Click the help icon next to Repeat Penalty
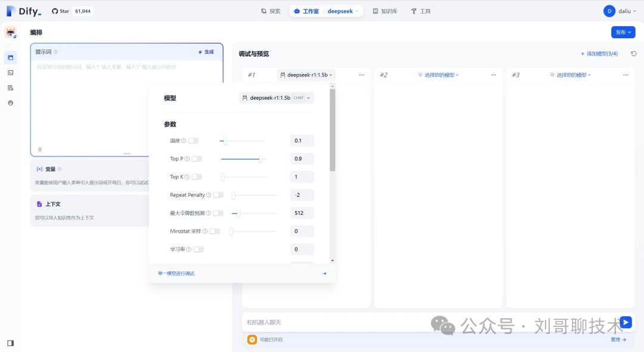The height and width of the screenshot is (352, 644). (209, 195)
